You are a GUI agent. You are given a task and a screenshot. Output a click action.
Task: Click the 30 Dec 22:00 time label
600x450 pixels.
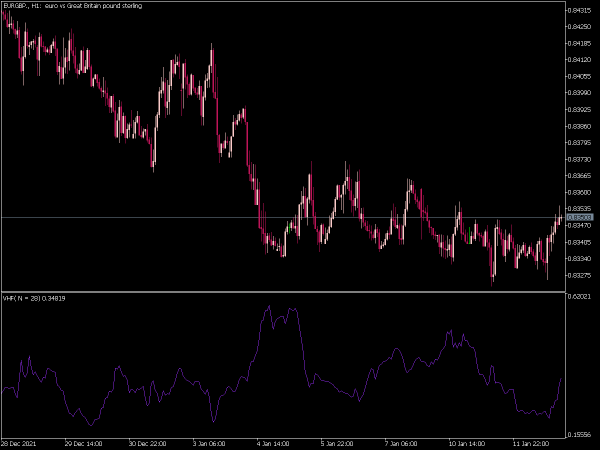tap(147, 444)
